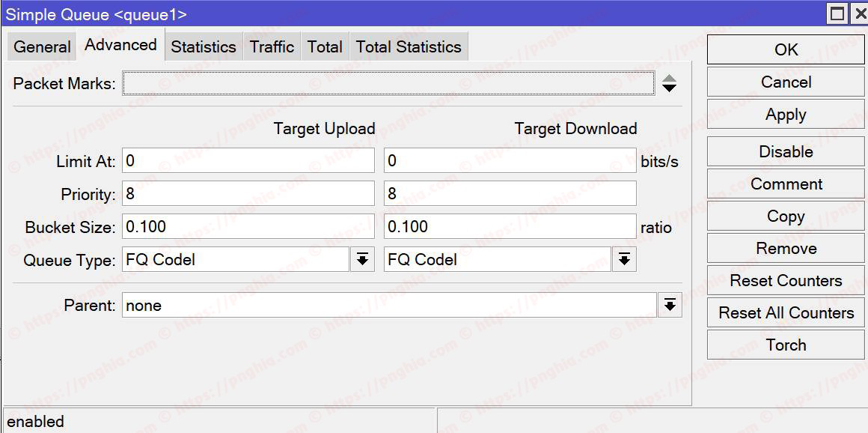Click the OK button
This screenshot has height=433, width=868.
point(786,50)
